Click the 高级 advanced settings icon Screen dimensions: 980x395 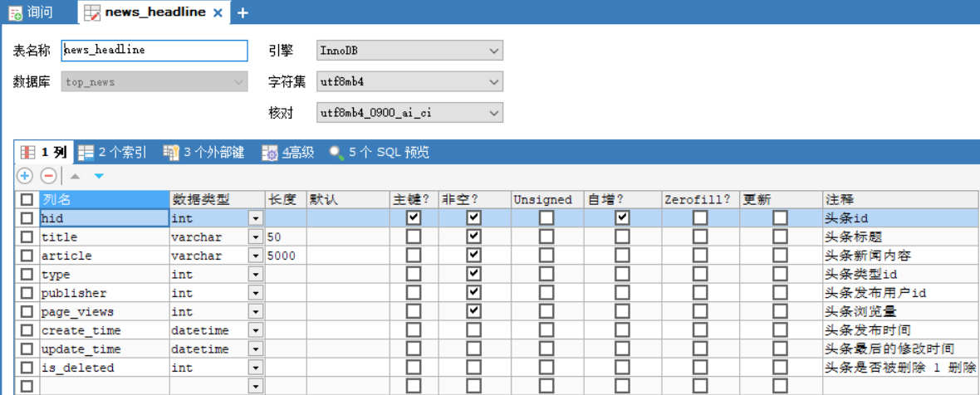270,153
